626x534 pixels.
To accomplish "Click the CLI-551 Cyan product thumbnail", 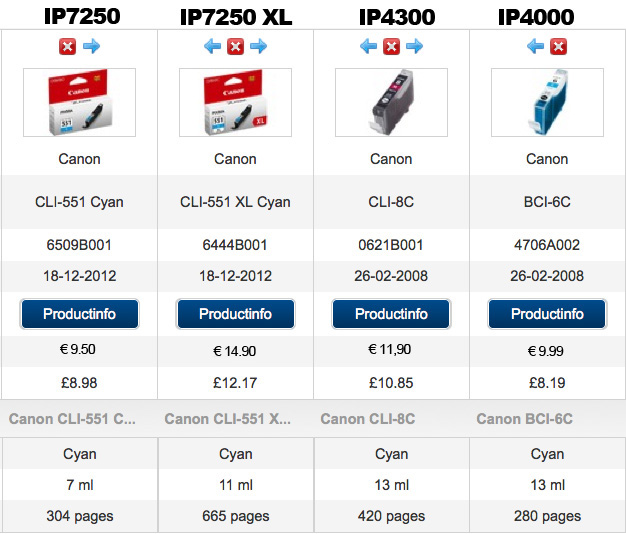I will pyautogui.click(x=79, y=103).
